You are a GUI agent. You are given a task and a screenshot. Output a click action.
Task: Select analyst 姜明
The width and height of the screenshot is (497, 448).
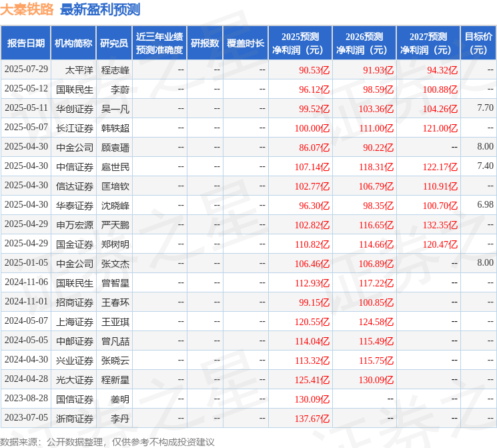pos(120,399)
